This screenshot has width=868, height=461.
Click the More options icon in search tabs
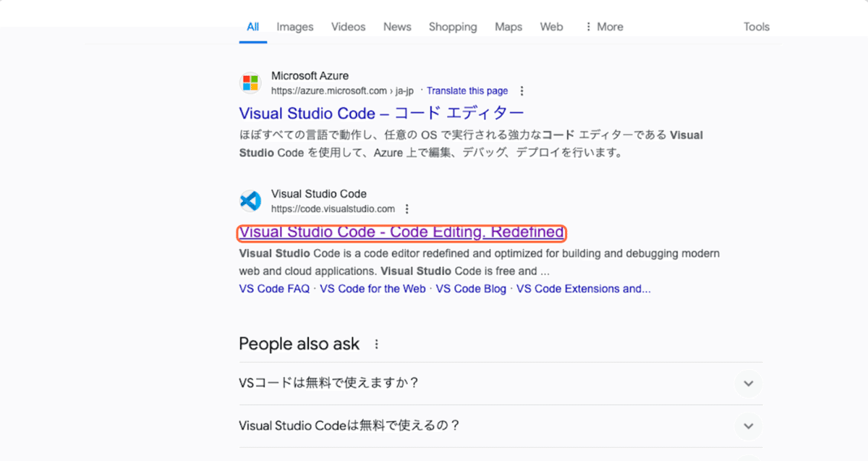click(589, 26)
